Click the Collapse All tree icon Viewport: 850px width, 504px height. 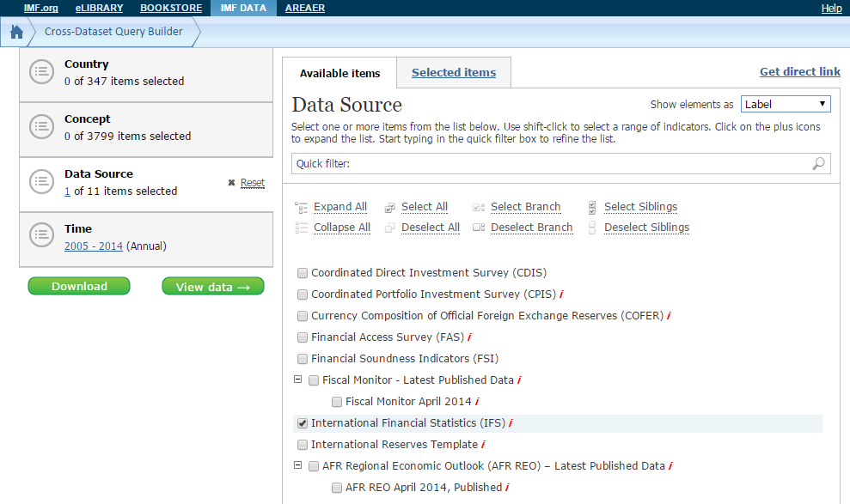(x=301, y=228)
